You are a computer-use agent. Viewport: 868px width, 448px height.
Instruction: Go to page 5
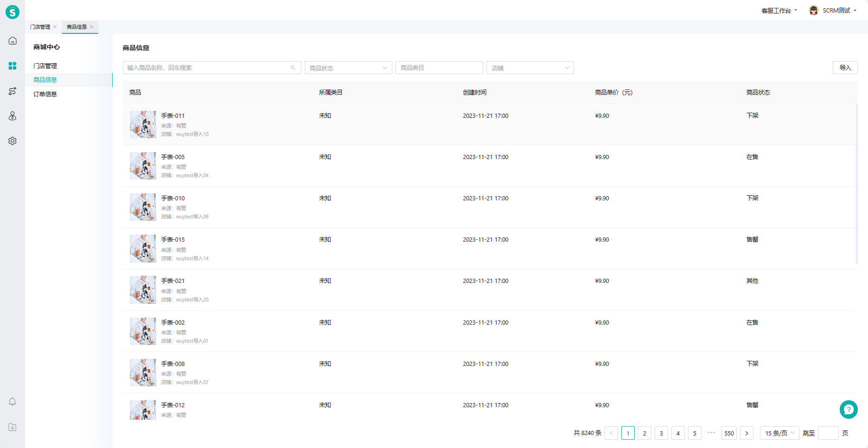(x=695, y=433)
